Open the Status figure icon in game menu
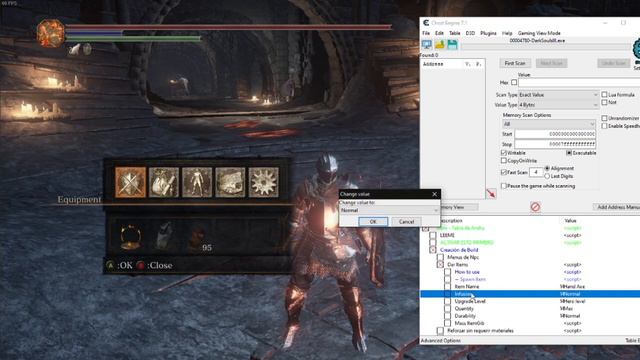The height and width of the screenshot is (360, 640). [197, 182]
